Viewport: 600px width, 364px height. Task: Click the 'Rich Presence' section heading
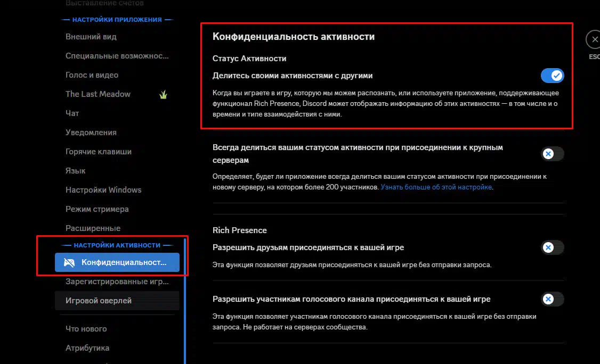(240, 230)
